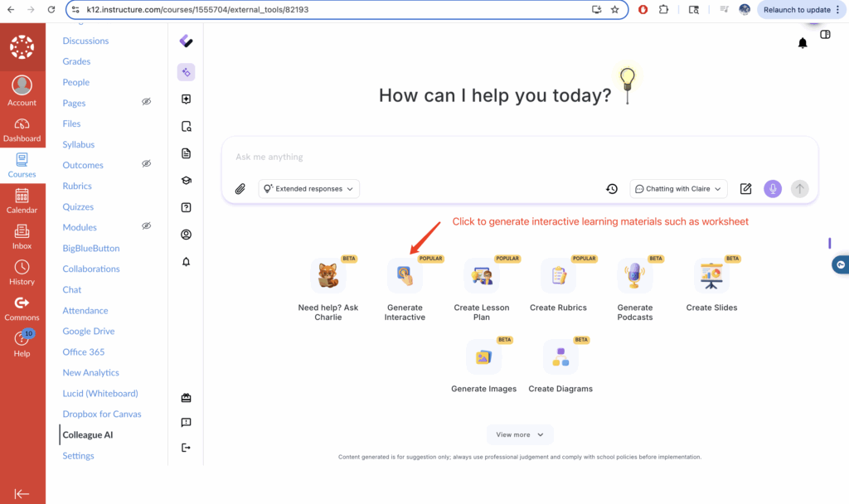This screenshot has height=504, width=849.
Task: Expand the View more button
Action: [520, 434]
